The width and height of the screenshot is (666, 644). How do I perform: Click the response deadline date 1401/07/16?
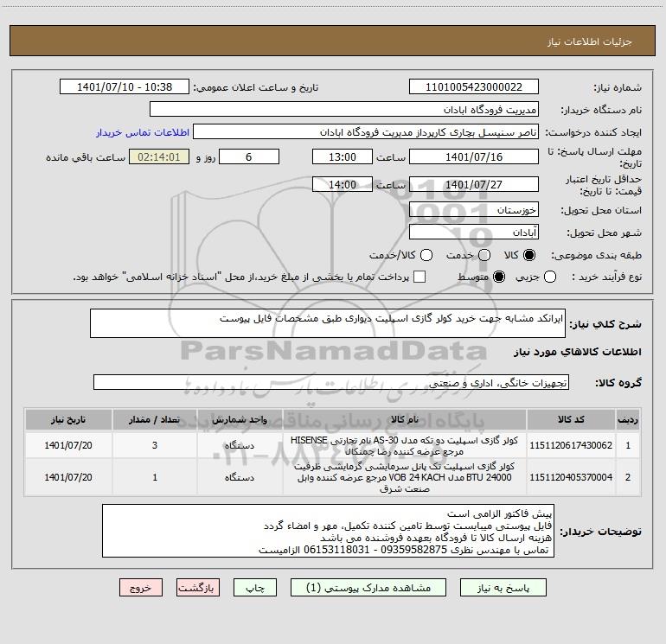(x=474, y=157)
